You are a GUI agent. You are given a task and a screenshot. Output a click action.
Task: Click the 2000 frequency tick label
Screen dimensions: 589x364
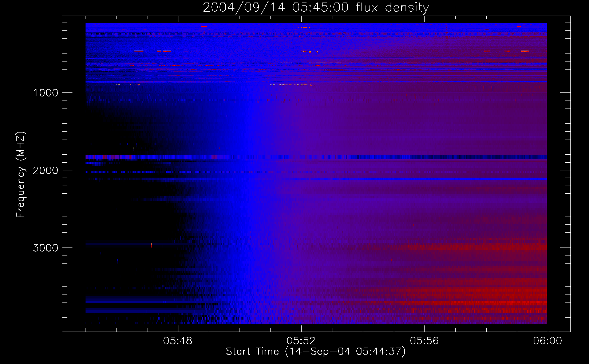point(46,170)
